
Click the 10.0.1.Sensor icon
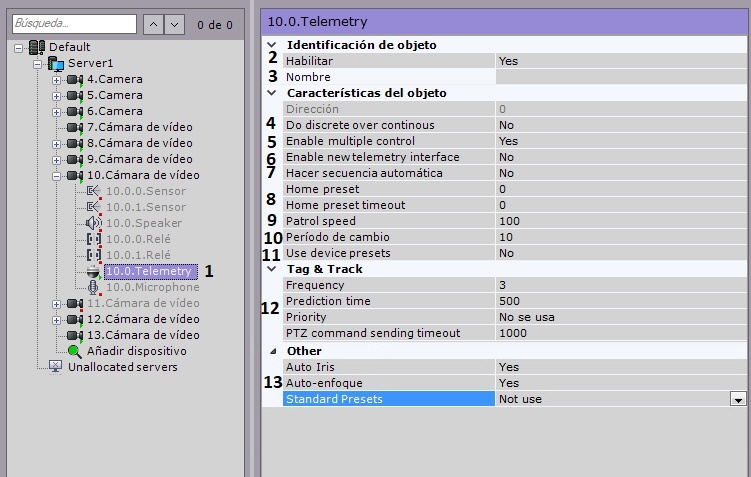[x=93, y=207]
